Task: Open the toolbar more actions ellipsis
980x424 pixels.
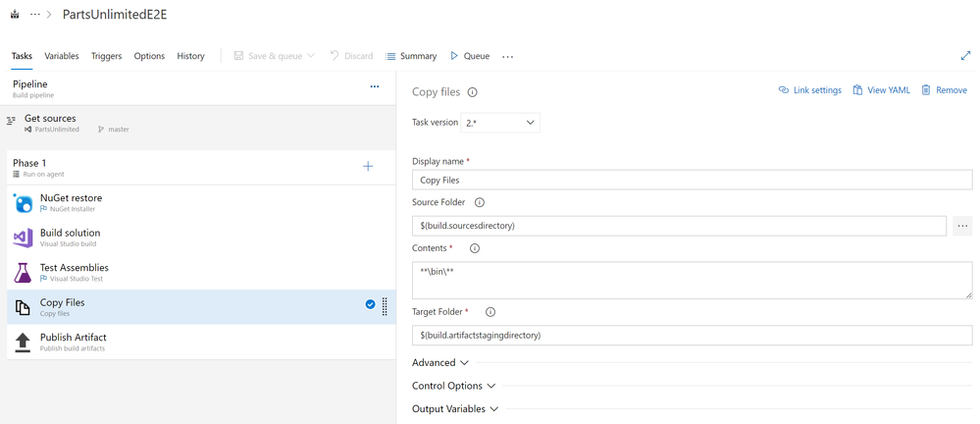Action: [x=507, y=56]
